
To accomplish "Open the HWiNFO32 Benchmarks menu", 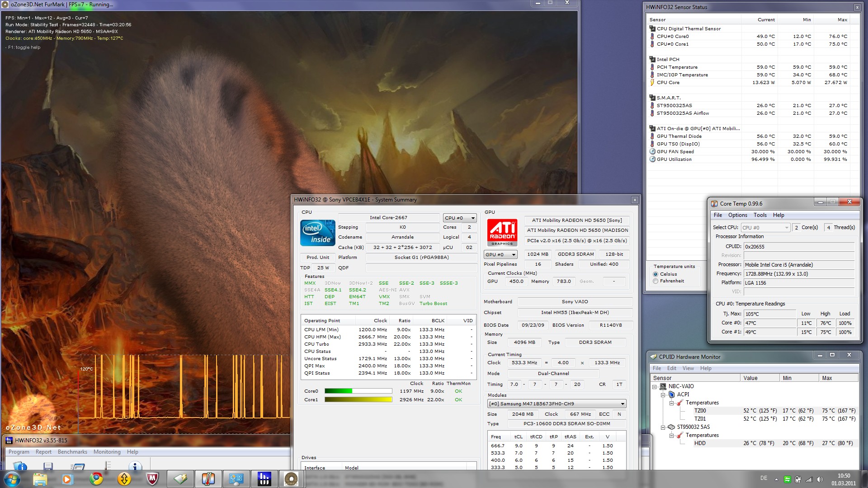I will click(72, 452).
